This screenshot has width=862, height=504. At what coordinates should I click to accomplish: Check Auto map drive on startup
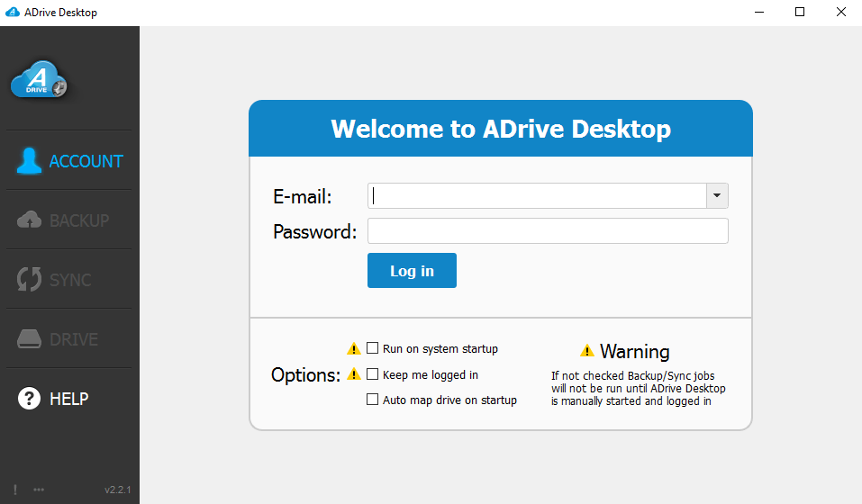click(x=372, y=399)
